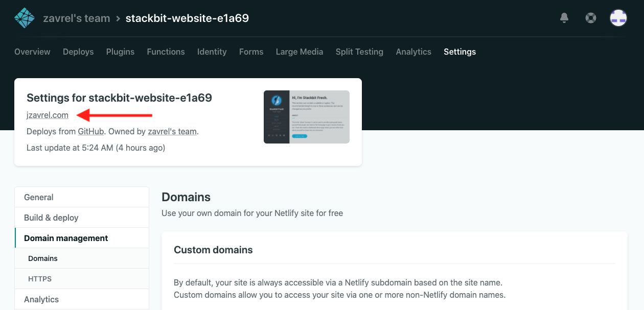644x310 pixels.
Task: Open the jzavrel.com site link
Action: click(x=48, y=115)
